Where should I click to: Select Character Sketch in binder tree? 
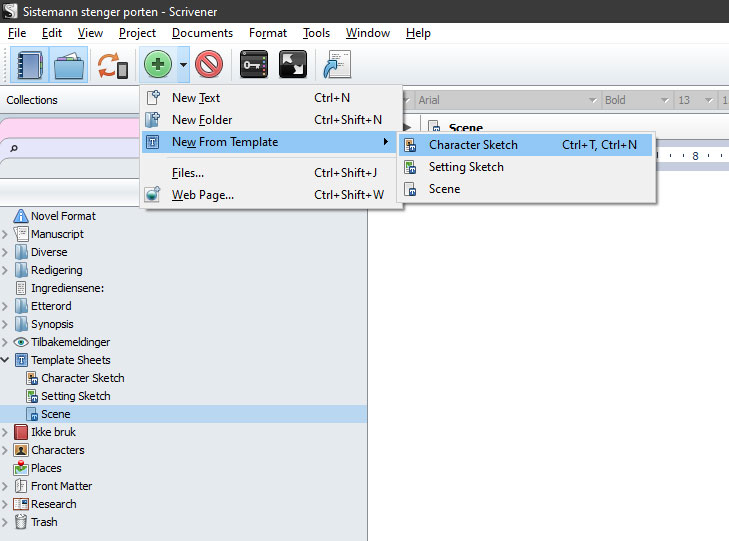click(x=82, y=378)
